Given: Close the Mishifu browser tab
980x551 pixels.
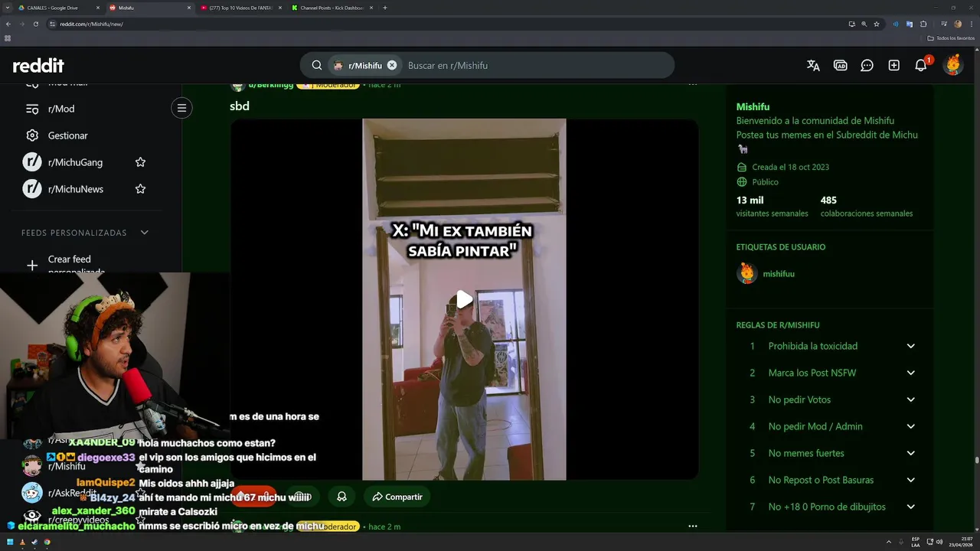Looking at the screenshot, I should coord(188,8).
